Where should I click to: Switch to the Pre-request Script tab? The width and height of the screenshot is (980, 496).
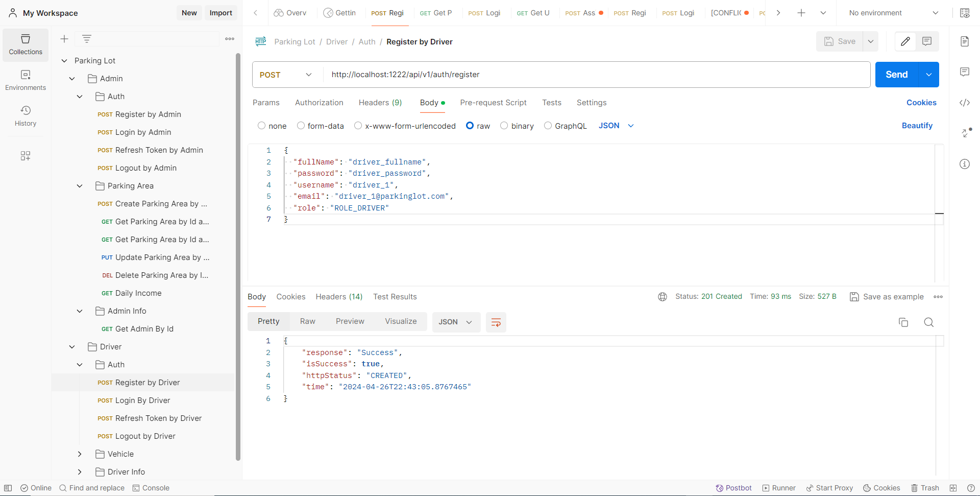[x=493, y=103]
